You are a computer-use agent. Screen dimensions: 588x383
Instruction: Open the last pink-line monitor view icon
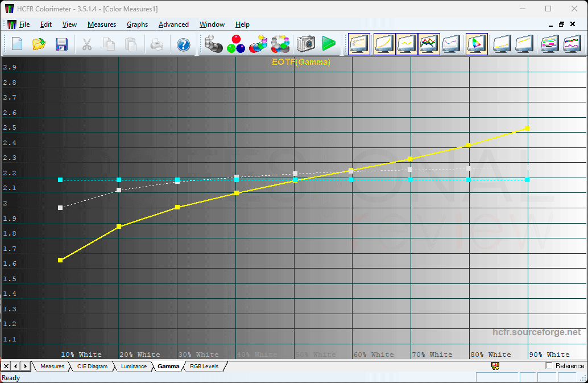click(572, 44)
